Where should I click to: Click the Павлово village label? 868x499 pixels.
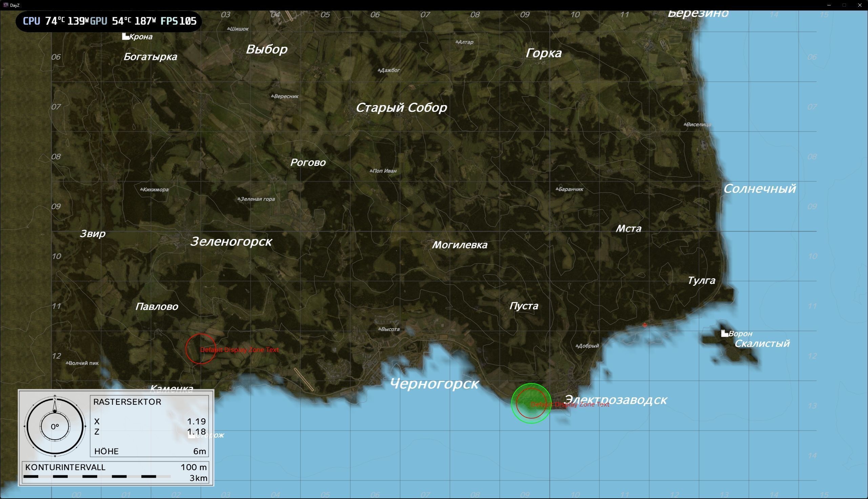coord(157,306)
